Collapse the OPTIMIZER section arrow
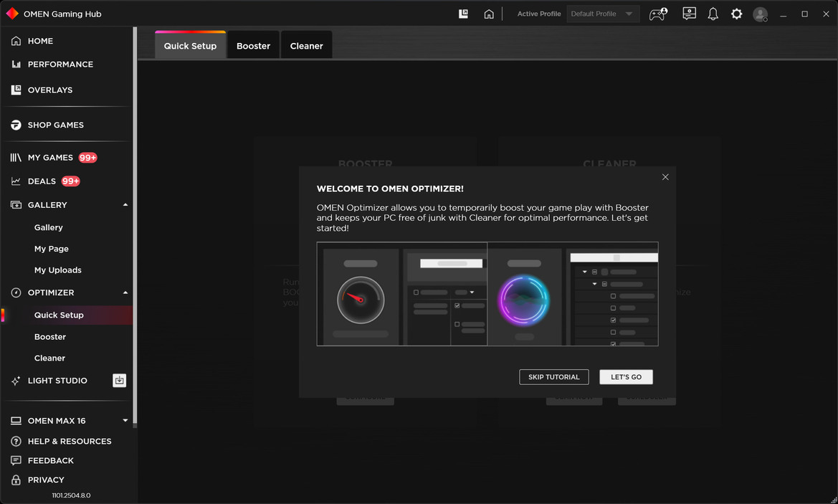Image resolution: width=838 pixels, height=504 pixels. pyautogui.click(x=125, y=293)
